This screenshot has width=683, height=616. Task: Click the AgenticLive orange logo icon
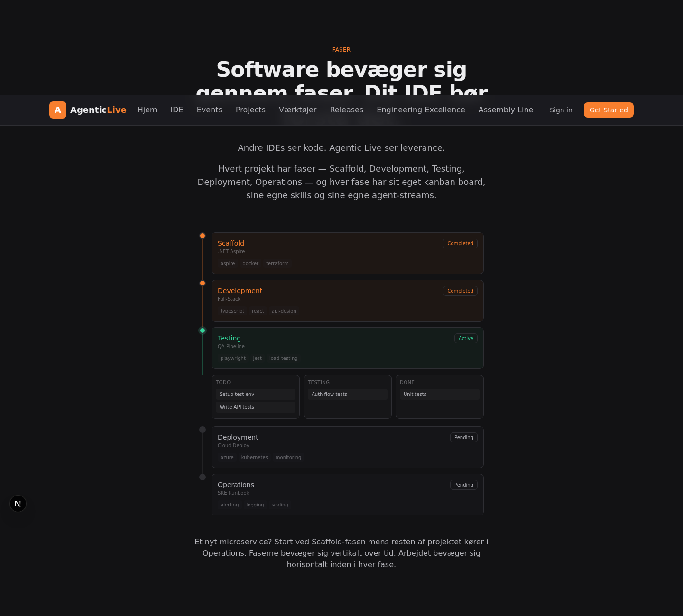pos(58,110)
